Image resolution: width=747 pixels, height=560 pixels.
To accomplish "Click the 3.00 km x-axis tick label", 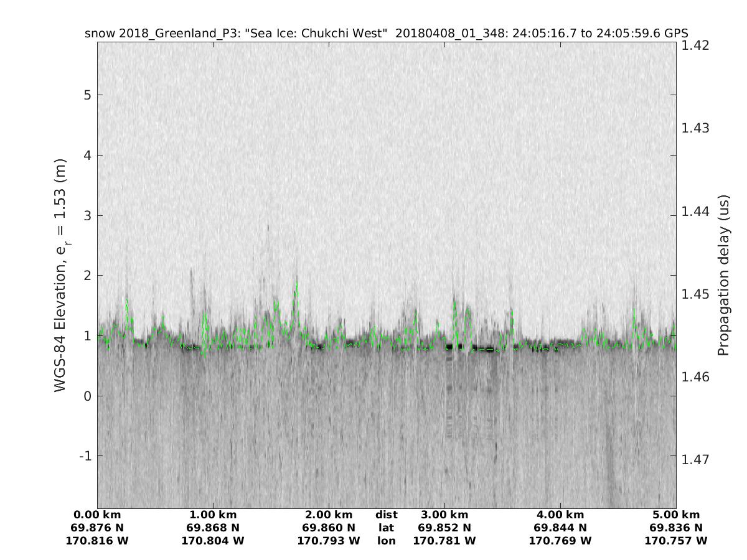I will pos(444,515).
